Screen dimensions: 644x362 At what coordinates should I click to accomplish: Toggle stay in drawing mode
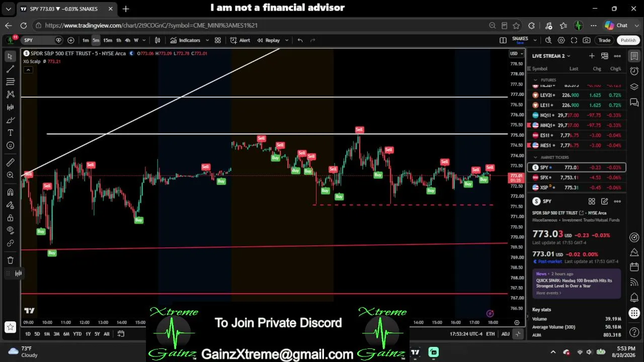[x=10, y=205]
